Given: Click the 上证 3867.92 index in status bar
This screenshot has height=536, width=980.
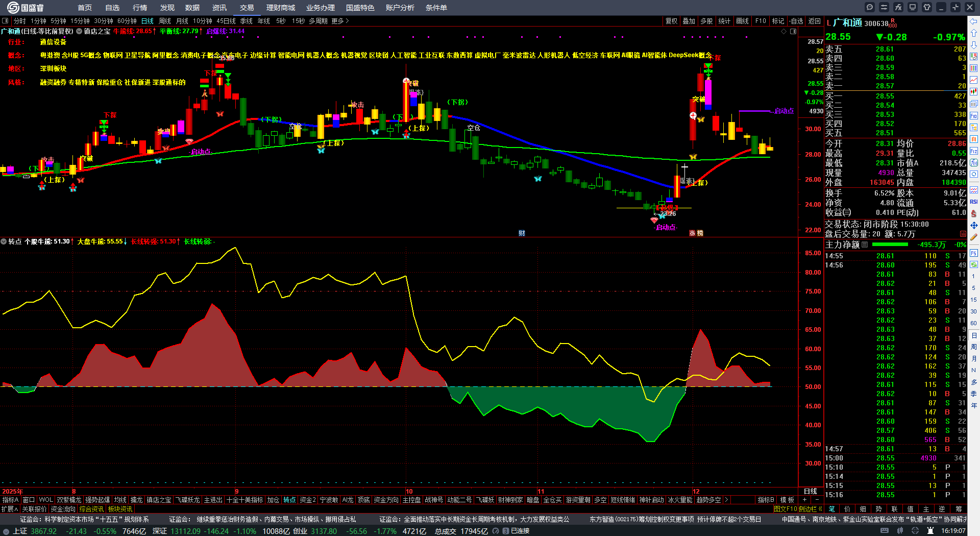Looking at the screenshot, I should pyautogui.click(x=35, y=531).
